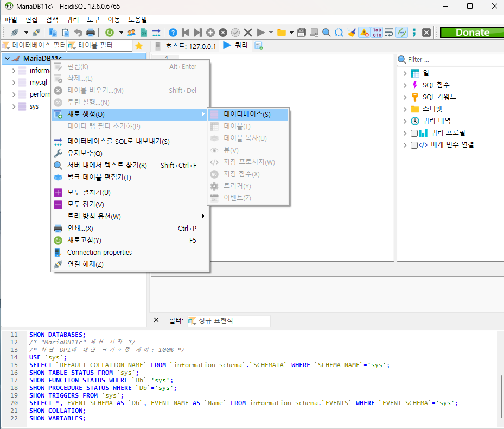504x429 pixels.
Task: Collapse the MariaDB11c tree node
Action: coord(8,59)
